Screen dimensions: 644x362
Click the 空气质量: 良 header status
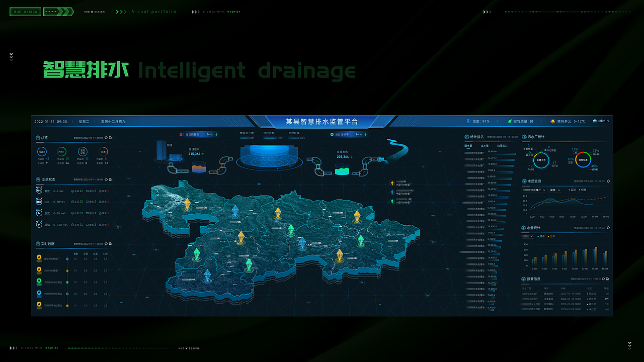click(x=520, y=121)
